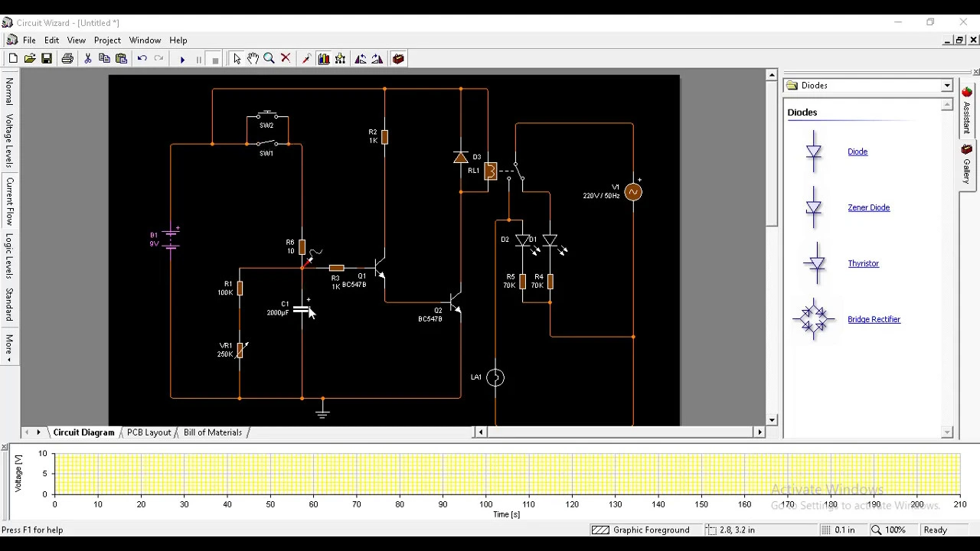This screenshot has width=980, height=551.
Task: Open the Edit menu
Action: (51, 40)
